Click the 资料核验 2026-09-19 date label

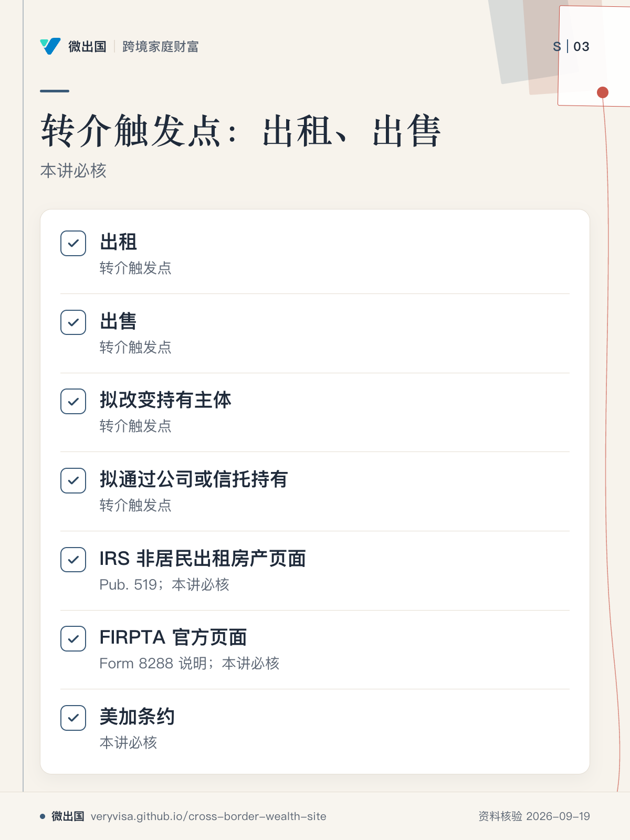click(x=534, y=816)
